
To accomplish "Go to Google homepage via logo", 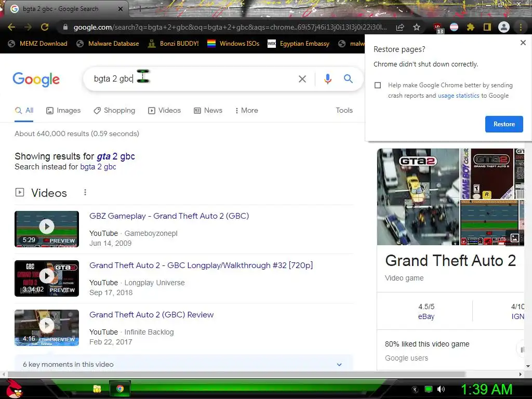I will [36, 79].
